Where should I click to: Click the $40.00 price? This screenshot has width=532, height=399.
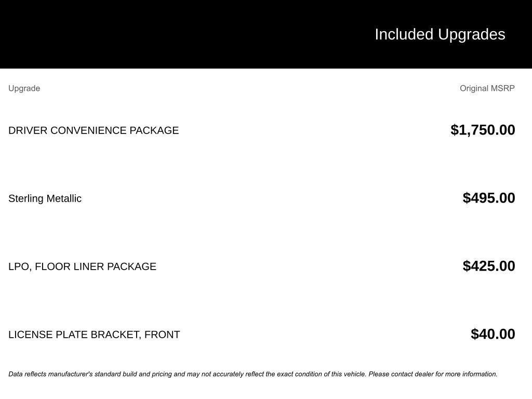tap(493, 334)
